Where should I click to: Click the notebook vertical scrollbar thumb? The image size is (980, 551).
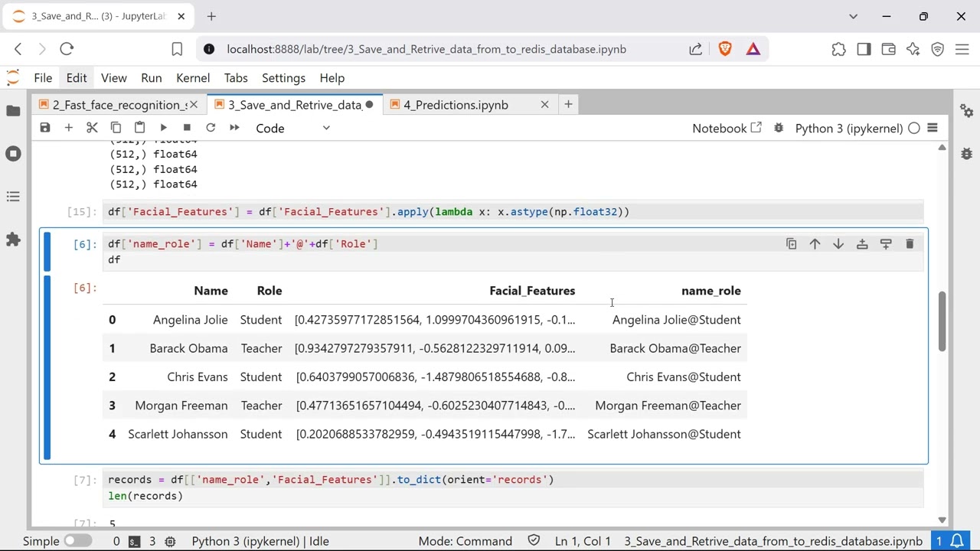[942, 321]
